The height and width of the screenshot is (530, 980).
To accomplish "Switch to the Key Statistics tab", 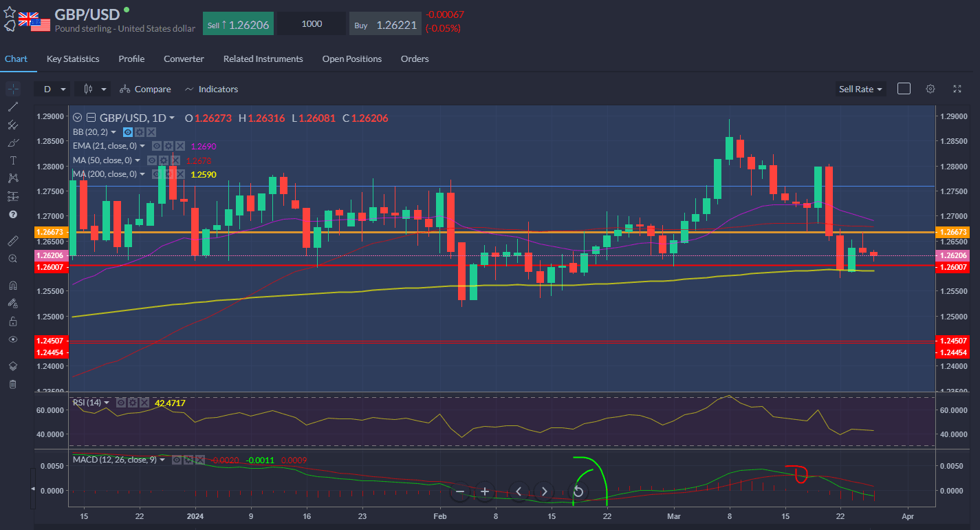I will tap(73, 59).
